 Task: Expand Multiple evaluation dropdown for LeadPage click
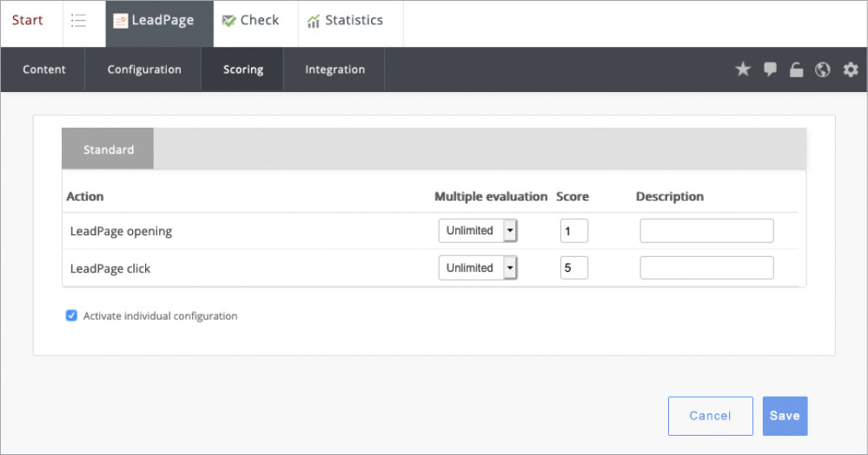tap(477, 268)
